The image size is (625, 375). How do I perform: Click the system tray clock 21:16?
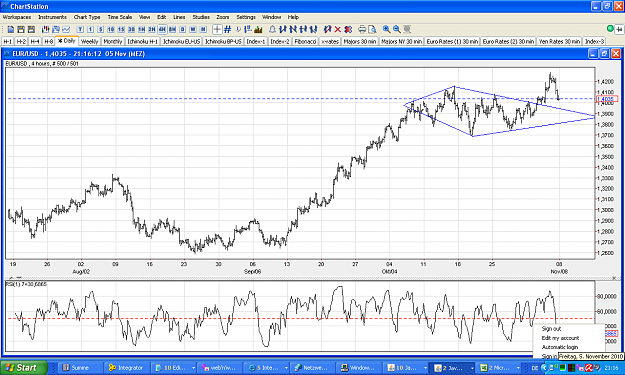(611, 368)
